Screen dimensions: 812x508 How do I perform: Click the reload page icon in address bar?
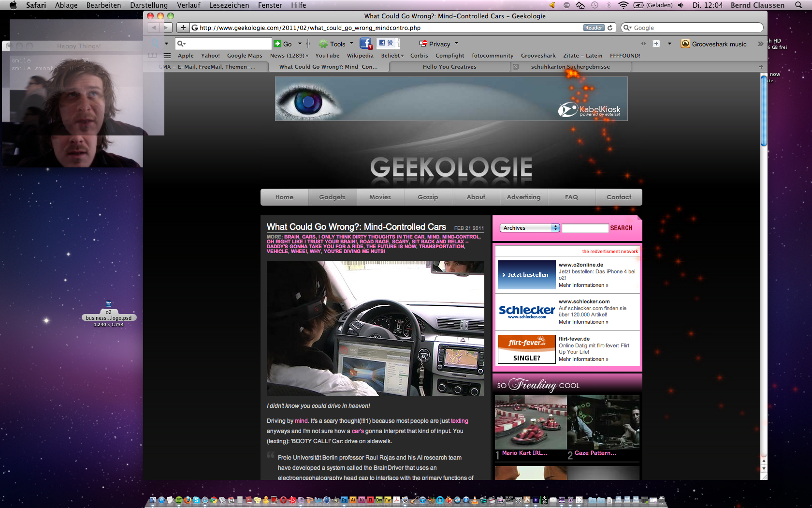(x=610, y=28)
